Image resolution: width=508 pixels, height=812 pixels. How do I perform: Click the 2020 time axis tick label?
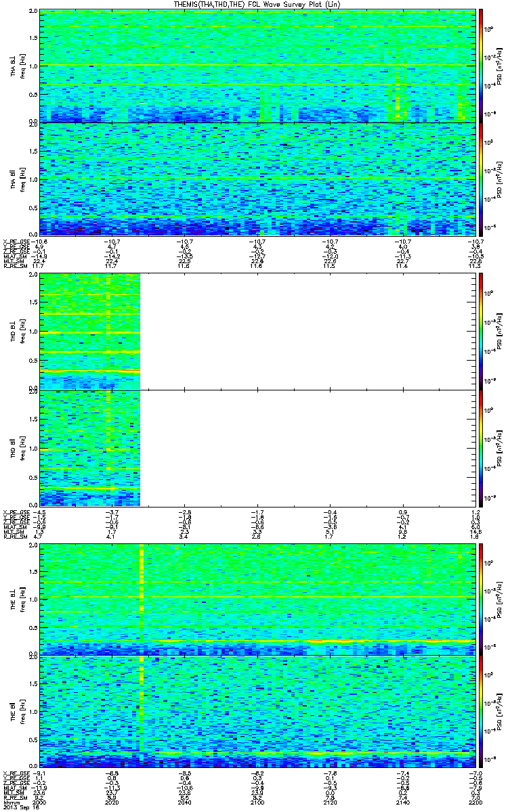tap(112, 803)
